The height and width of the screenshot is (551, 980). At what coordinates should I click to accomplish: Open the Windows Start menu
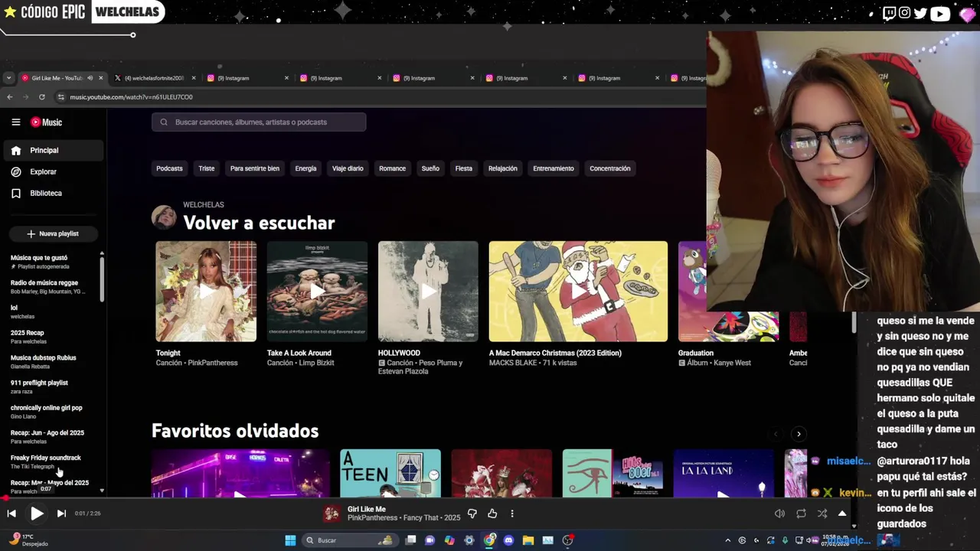coord(290,540)
